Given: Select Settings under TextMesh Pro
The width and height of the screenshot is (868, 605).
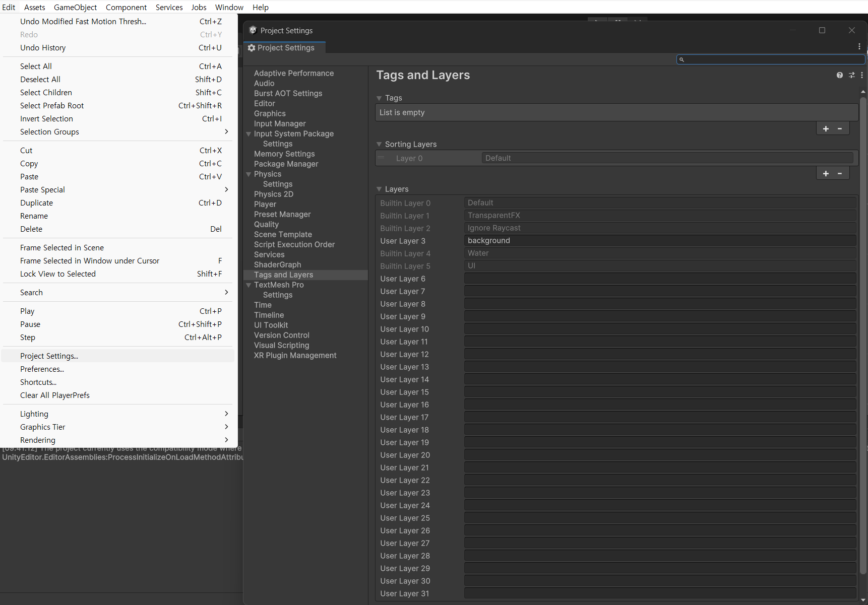Looking at the screenshot, I should tap(278, 295).
